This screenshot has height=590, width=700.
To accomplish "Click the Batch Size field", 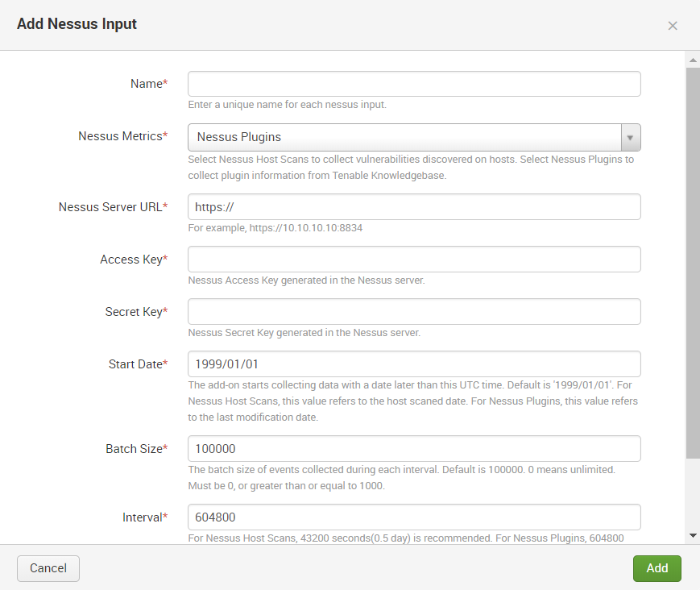I will tap(414, 448).
